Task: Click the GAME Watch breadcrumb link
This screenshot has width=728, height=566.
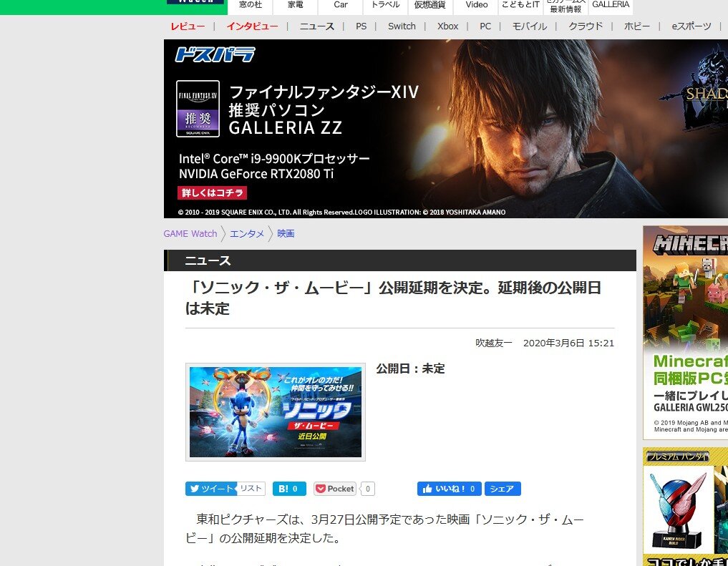Action: 190,234
